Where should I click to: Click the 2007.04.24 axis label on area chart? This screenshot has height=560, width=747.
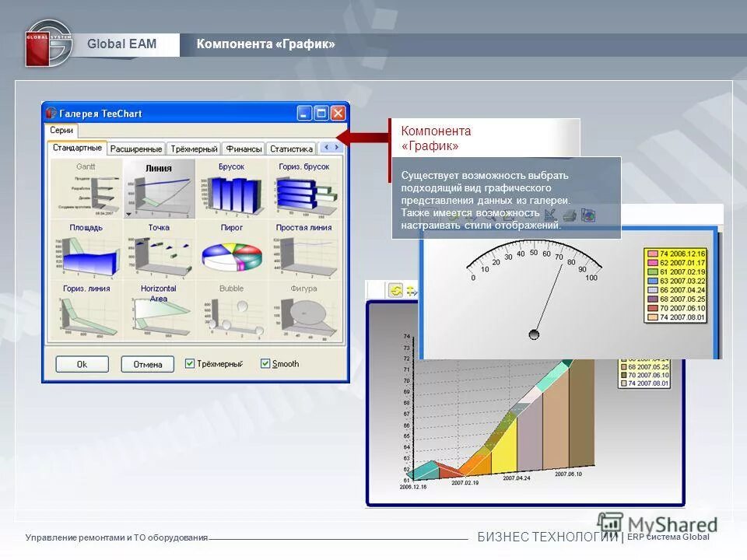point(517,478)
